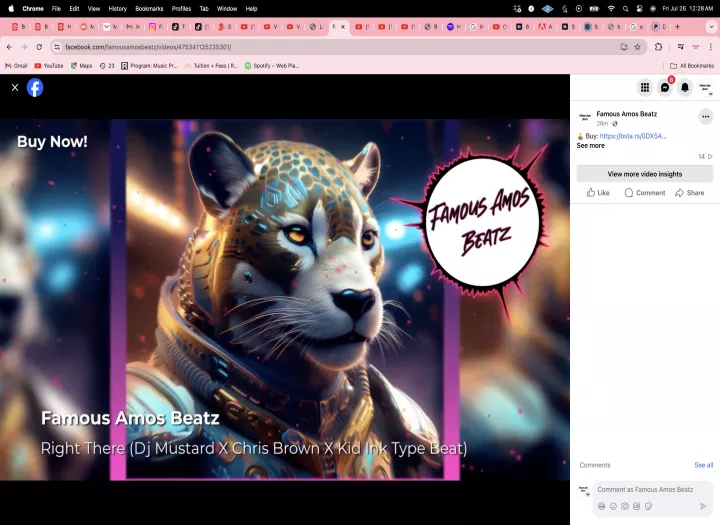Open the Program: Music Pr... bookmark
Viewport: 720px width, 525px height.
point(149,66)
